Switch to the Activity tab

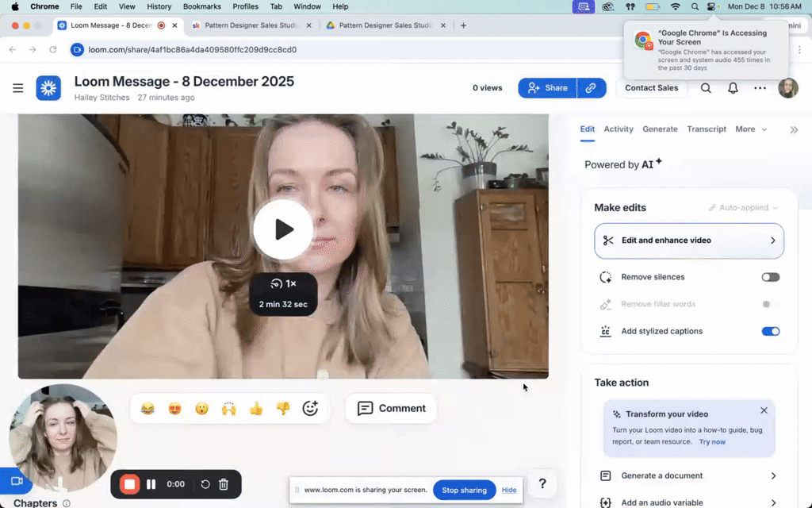tap(619, 129)
